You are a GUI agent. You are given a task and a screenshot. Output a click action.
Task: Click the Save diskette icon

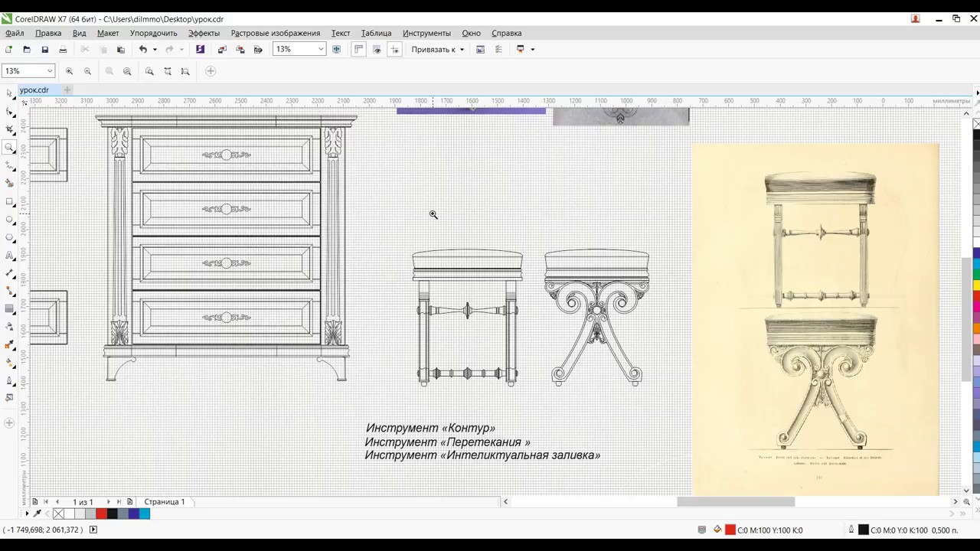coord(45,49)
